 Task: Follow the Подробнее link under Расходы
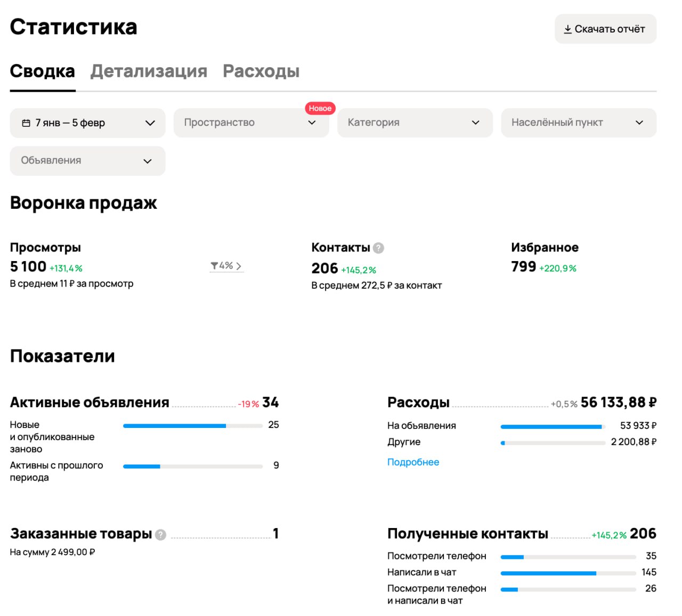coord(413,462)
